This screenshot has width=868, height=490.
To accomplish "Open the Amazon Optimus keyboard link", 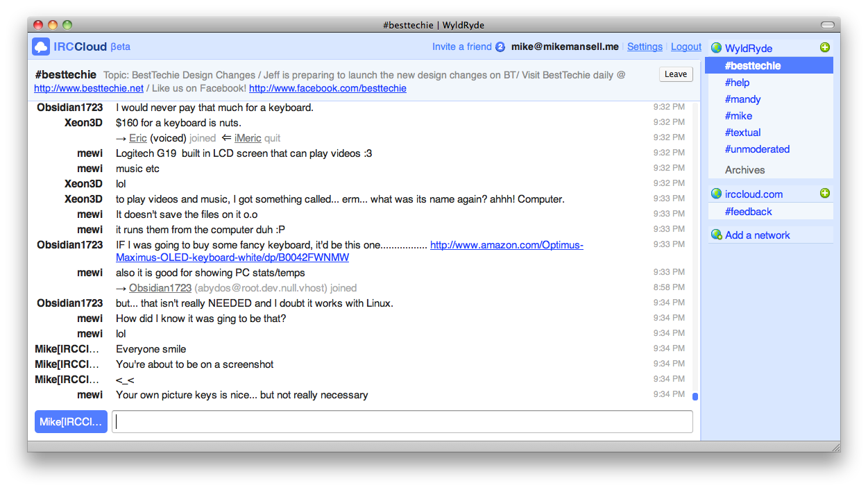I will pyautogui.click(x=506, y=245).
